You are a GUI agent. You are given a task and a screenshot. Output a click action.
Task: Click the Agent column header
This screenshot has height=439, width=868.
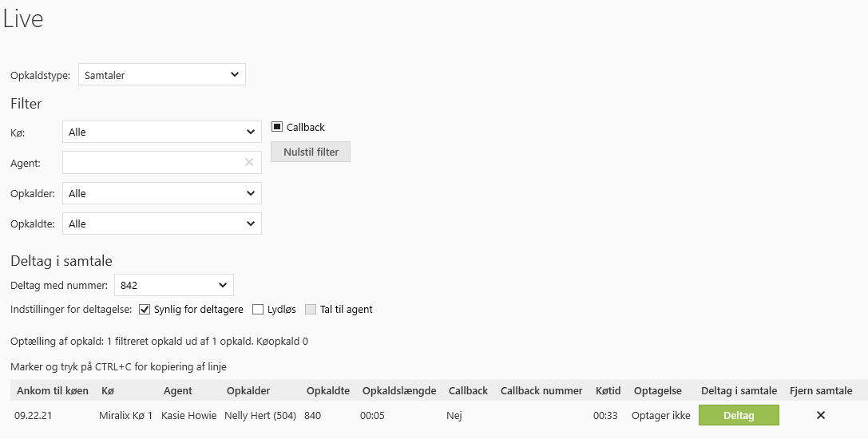177,390
